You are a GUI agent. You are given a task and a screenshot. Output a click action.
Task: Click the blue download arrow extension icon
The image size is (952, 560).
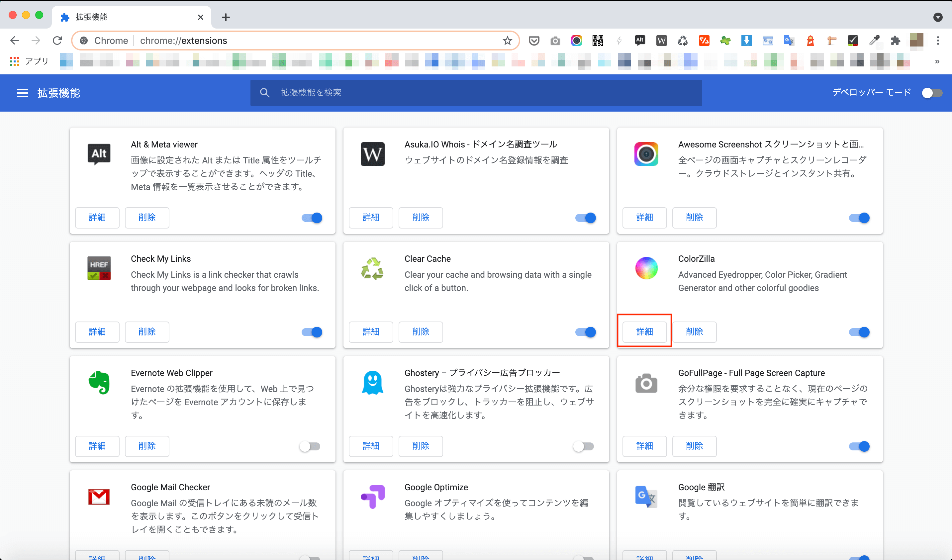pyautogui.click(x=746, y=41)
